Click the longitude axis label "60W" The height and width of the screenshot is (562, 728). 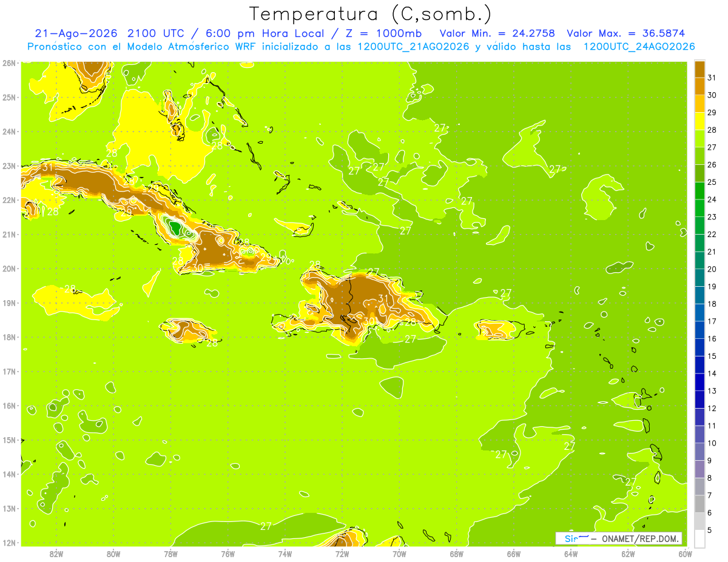click(x=686, y=554)
